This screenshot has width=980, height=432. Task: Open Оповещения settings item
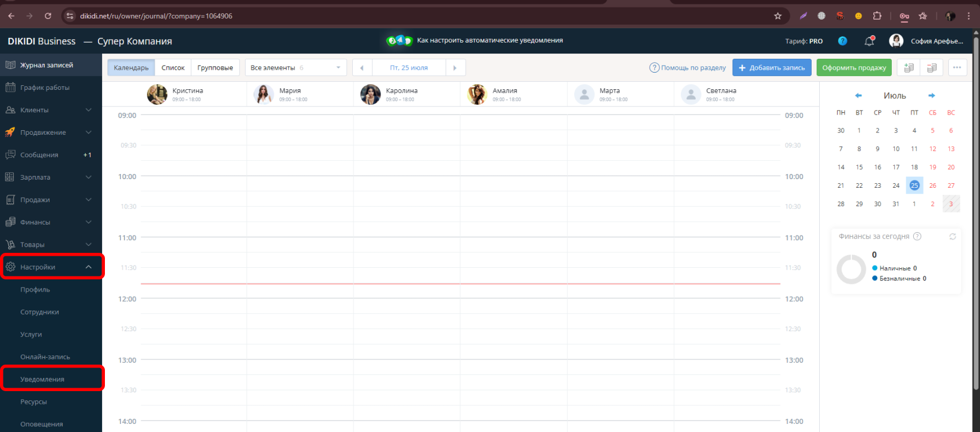click(x=42, y=425)
